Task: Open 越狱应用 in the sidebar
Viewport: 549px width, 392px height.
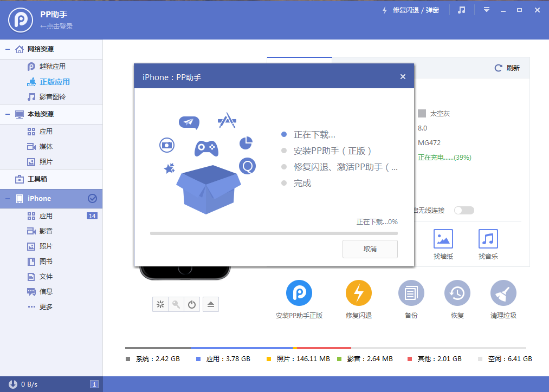Action: pos(51,67)
